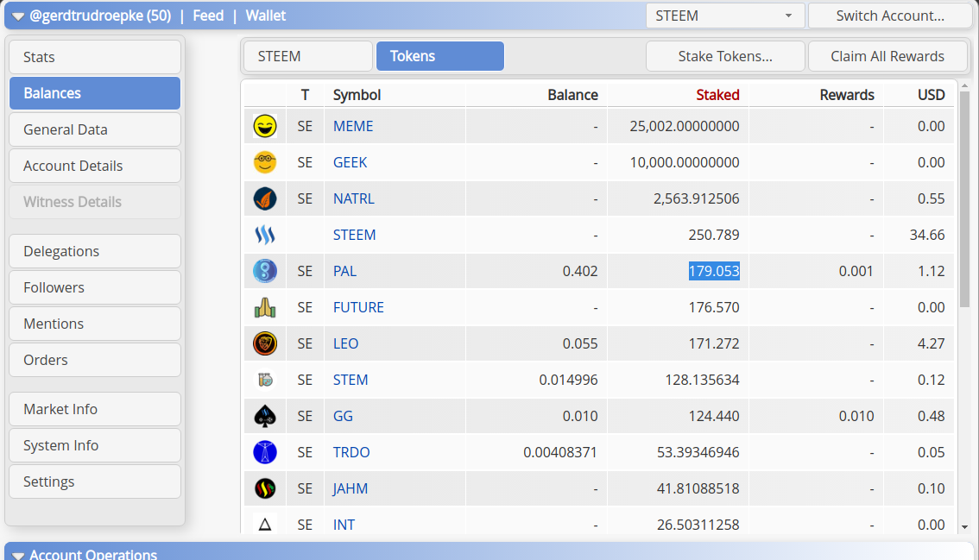Sort by the Rewards column header

(847, 95)
